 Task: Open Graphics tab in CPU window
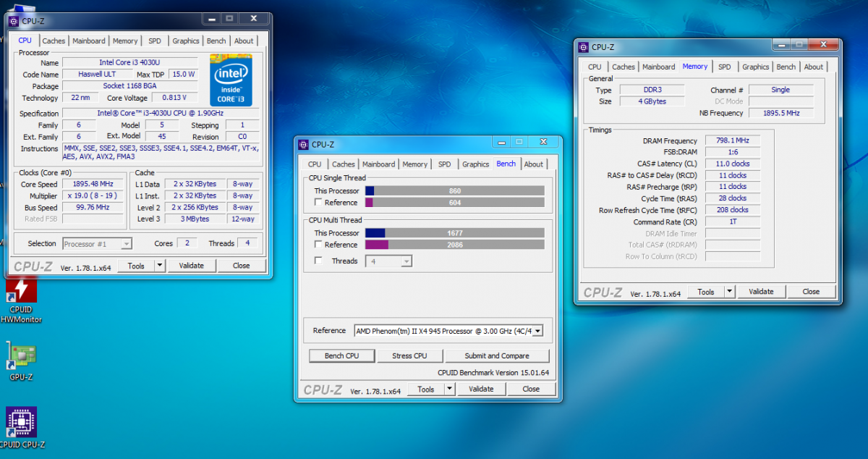[186, 41]
